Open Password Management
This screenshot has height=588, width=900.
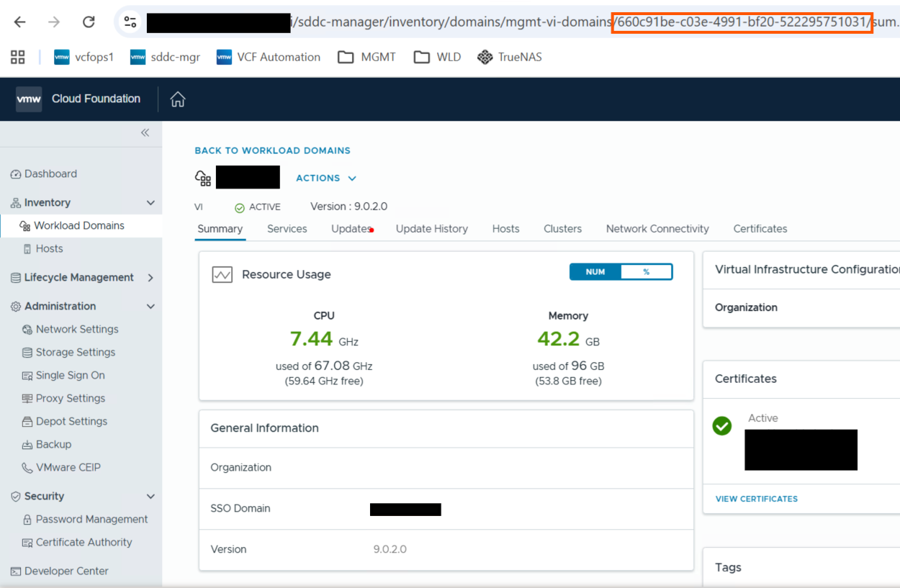click(85, 519)
